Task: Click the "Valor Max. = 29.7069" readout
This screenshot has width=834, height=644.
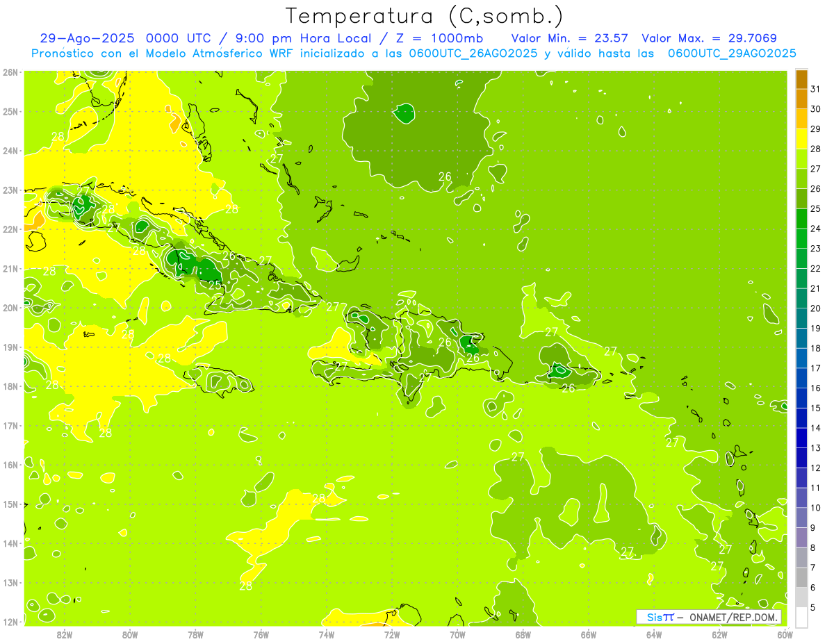Action: 709,38
